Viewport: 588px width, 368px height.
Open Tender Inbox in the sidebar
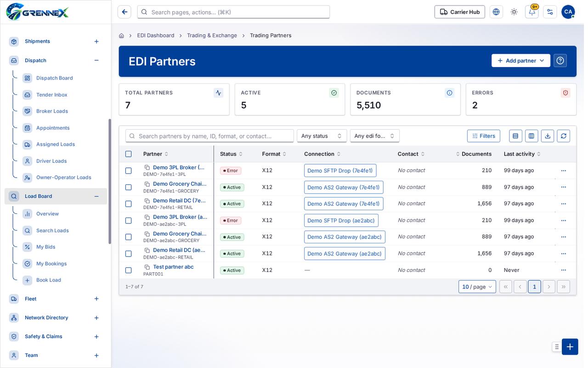(51, 95)
